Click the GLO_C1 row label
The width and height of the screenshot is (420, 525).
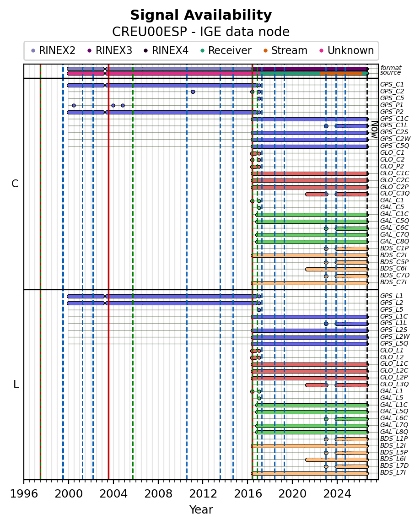point(392,153)
